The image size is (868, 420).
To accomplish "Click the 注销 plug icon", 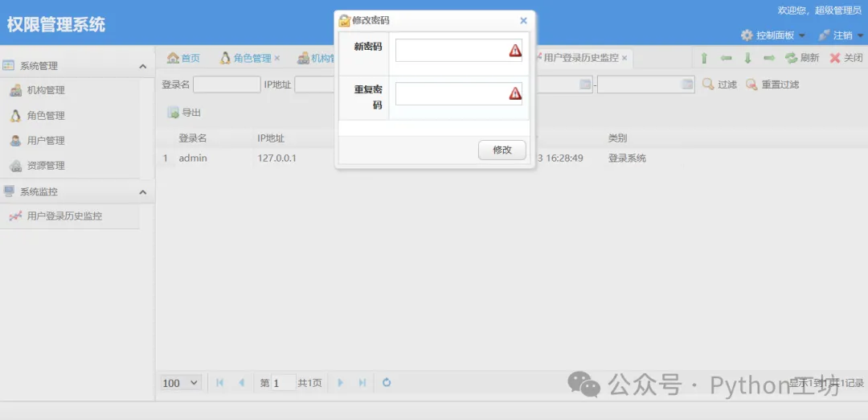I will click(825, 35).
